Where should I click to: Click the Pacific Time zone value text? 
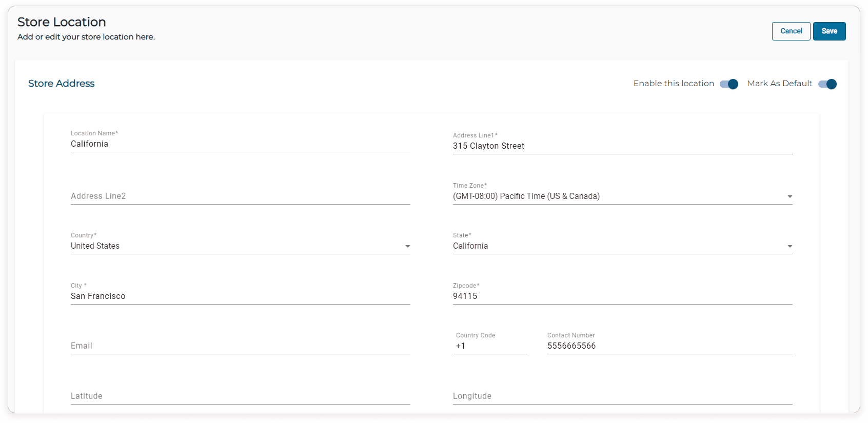point(526,196)
